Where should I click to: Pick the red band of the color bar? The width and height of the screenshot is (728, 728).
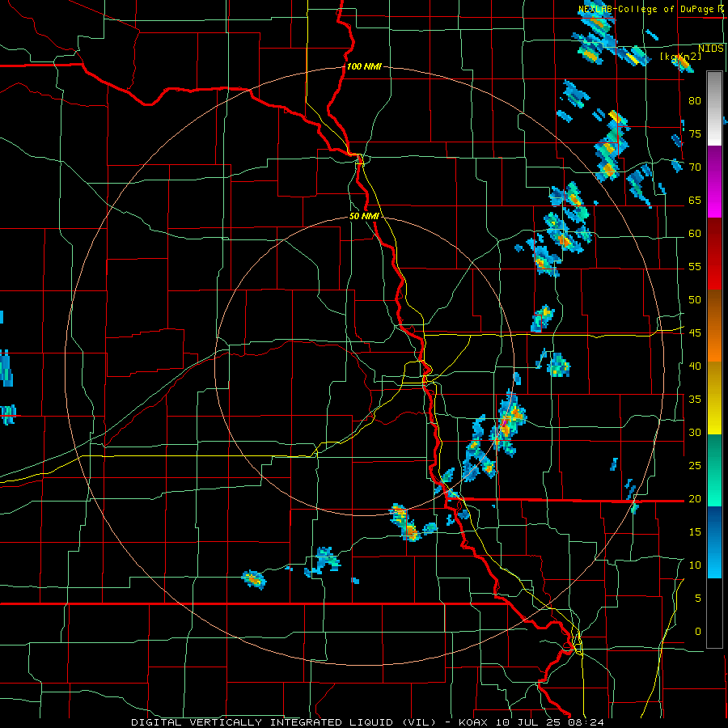coord(714,254)
